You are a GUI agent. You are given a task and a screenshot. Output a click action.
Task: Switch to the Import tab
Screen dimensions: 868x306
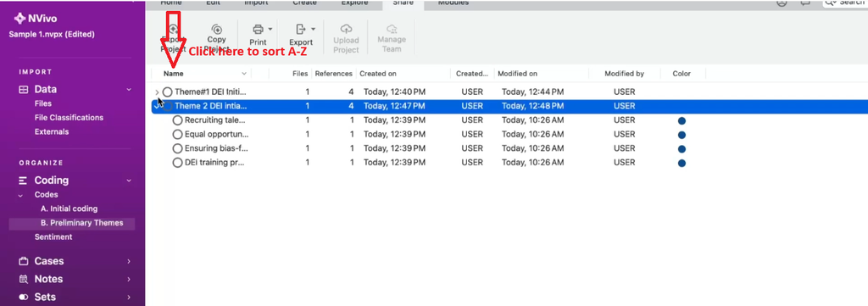tap(257, 3)
